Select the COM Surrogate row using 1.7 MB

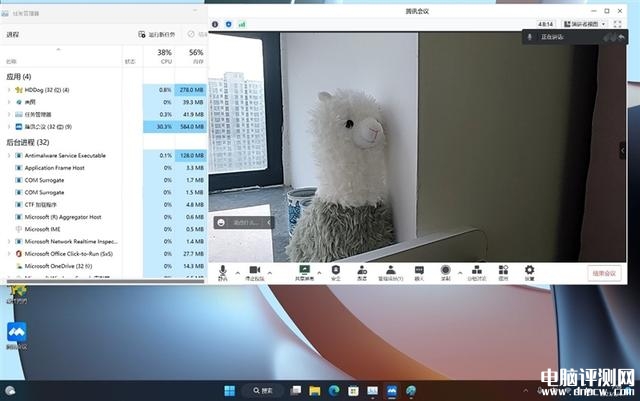tap(104, 180)
